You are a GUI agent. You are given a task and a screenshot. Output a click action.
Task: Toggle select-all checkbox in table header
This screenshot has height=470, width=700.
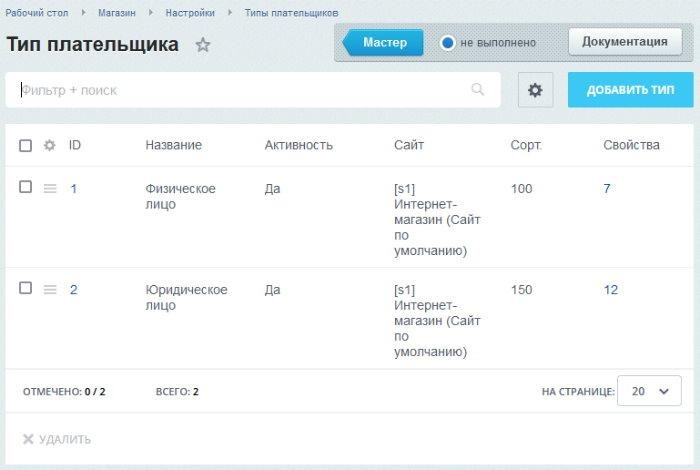click(x=25, y=146)
